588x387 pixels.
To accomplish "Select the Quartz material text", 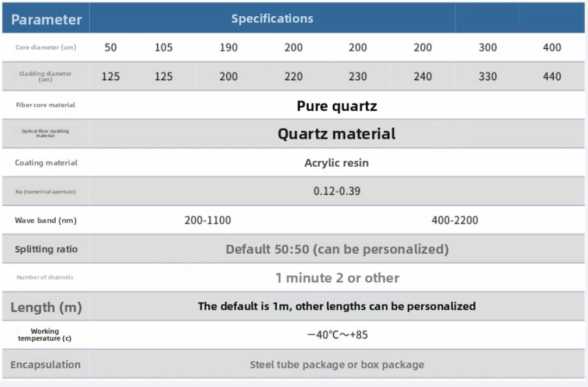I will 336,134.
